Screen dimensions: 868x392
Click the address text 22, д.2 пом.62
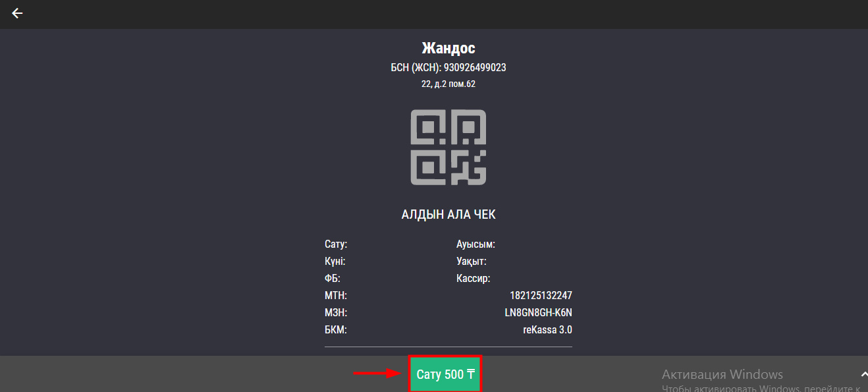448,84
